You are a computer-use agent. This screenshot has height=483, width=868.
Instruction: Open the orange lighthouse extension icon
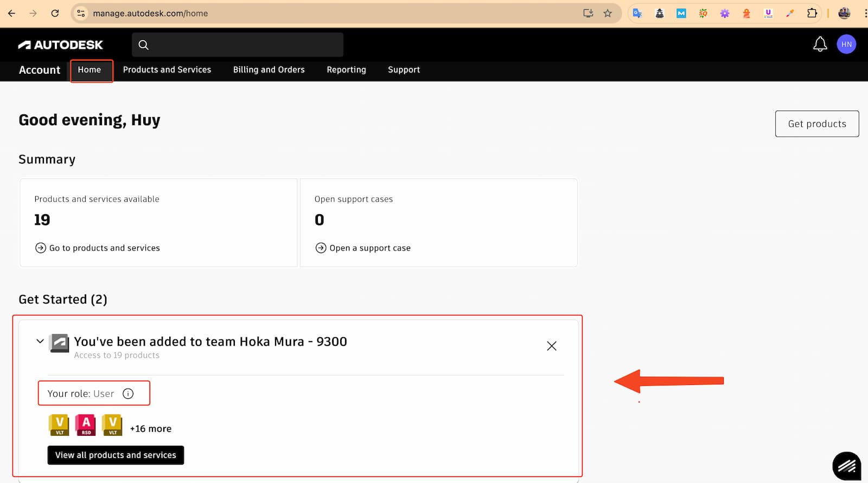746,13
